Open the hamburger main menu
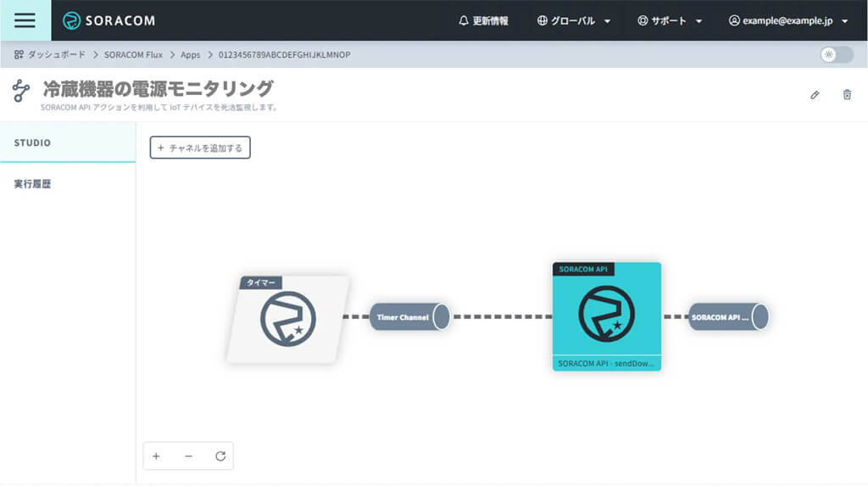This screenshot has height=487, width=868. point(25,20)
